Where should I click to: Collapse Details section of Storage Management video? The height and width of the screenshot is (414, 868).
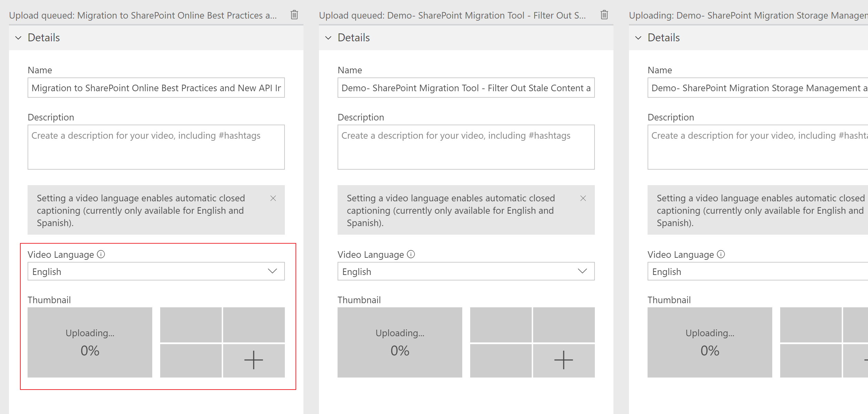coord(639,38)
